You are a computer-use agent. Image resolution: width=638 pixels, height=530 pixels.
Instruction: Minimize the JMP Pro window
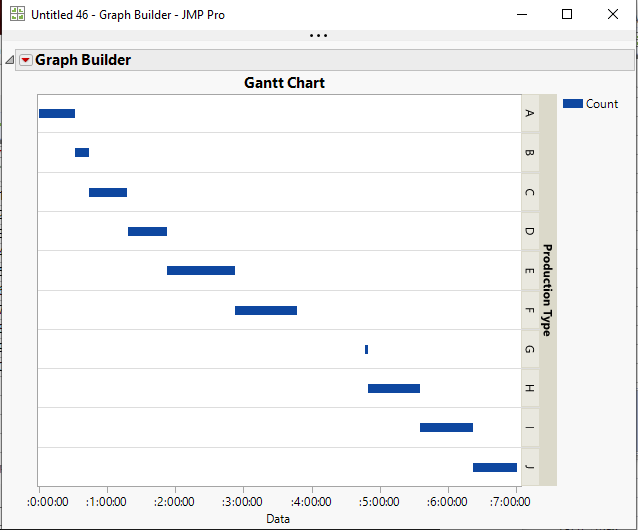[521, 15]
